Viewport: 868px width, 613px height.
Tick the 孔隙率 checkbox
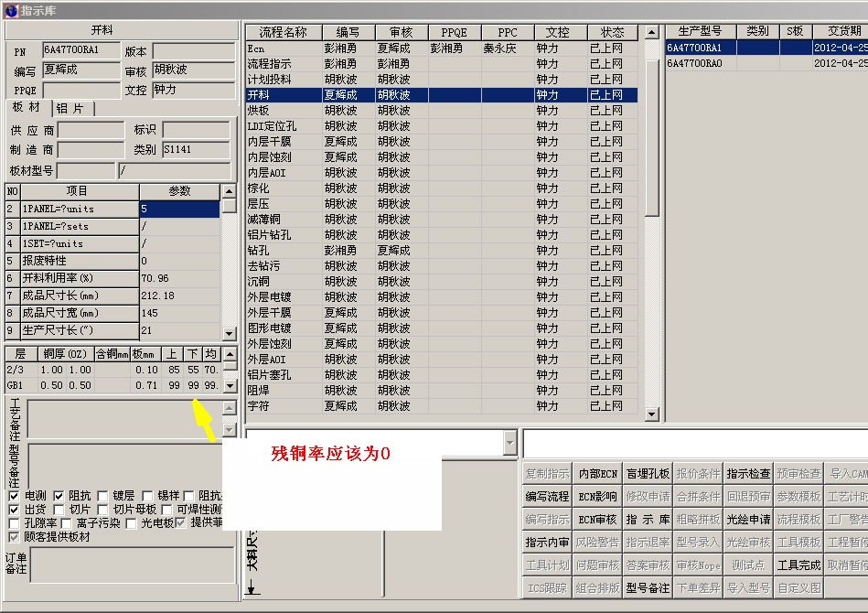point(14,523)
